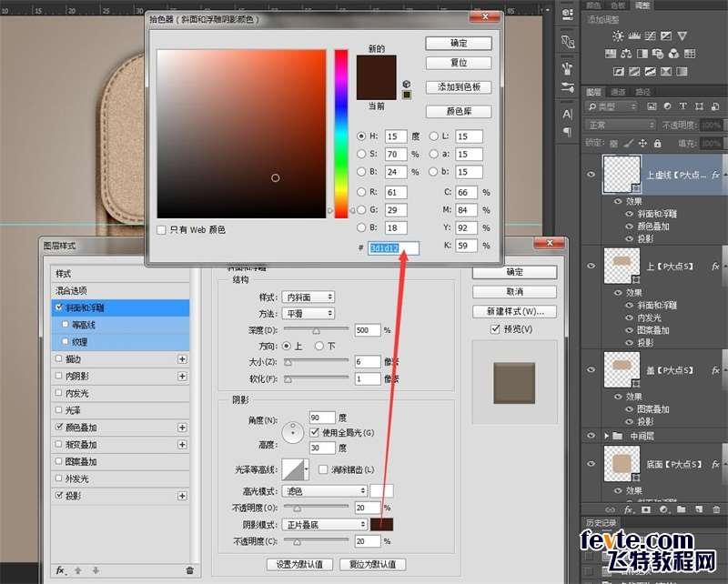Add a Black & White adjustment layer

click(x=642, y=54)
